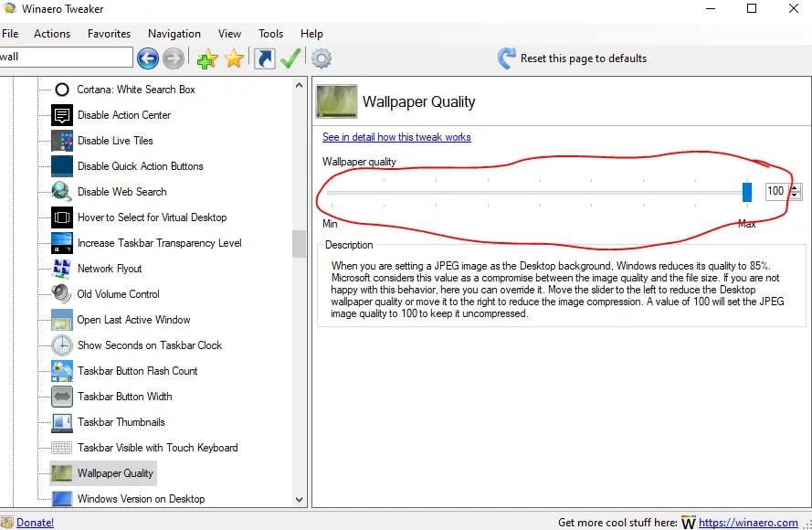Open the Tools menu
The height and width of the screenshot is (530, 812).
(271, 34)
